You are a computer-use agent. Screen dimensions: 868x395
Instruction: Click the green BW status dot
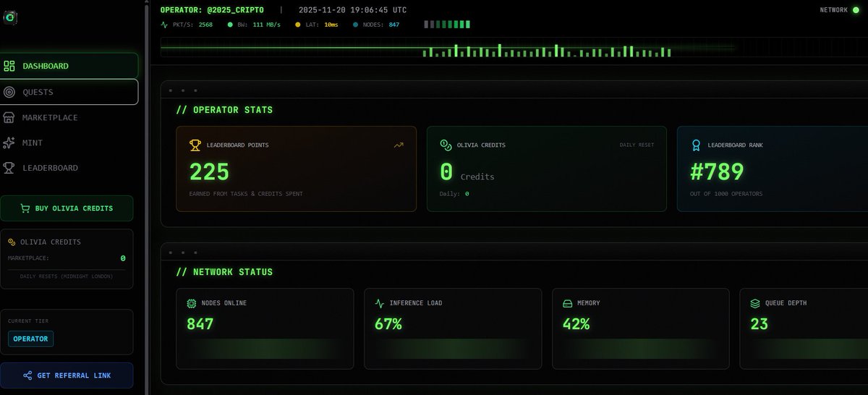(x=230, y=25)
